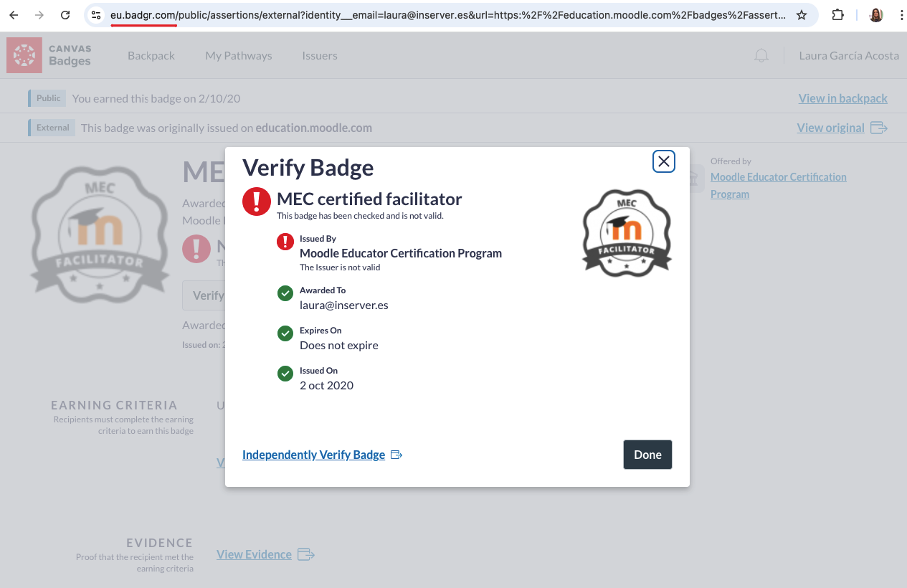The image size is (907, 588).
Task: Click View original link
Action: [830, 128]
